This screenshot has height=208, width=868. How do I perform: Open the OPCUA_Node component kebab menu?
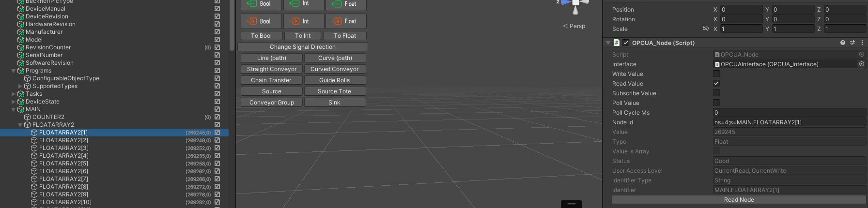(x=862, y=43)
